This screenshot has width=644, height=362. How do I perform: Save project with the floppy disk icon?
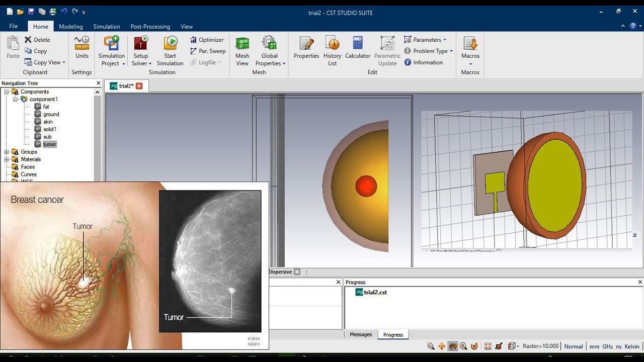[x=31, y=12]
